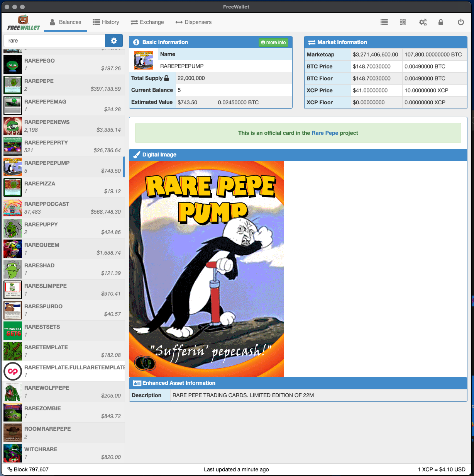The image size is (474, 476).
Task: Click the RAREPEPENEWS asset icon
Action: pyautogui.click(x=13, y=126)
